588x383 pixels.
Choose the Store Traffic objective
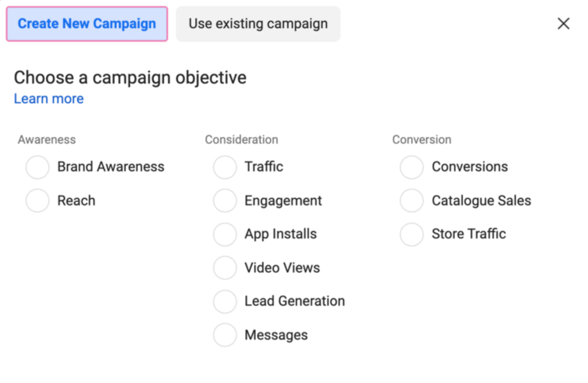pos(412,234)
